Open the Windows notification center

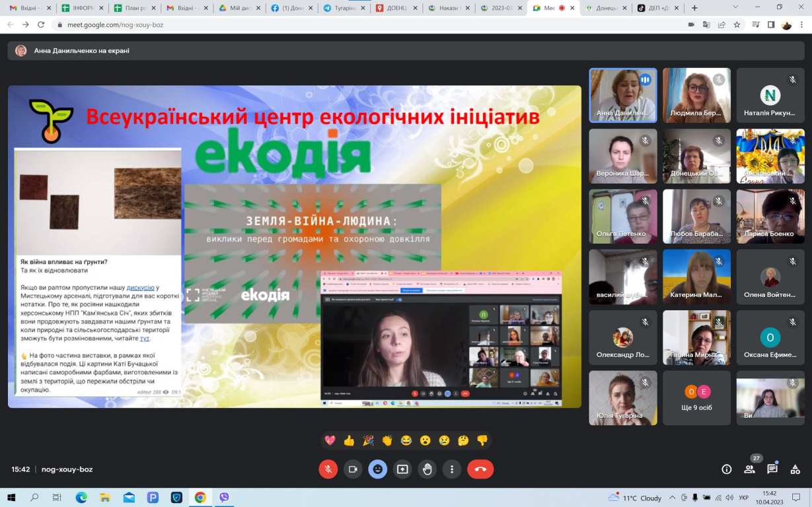(x=797, y=498)
